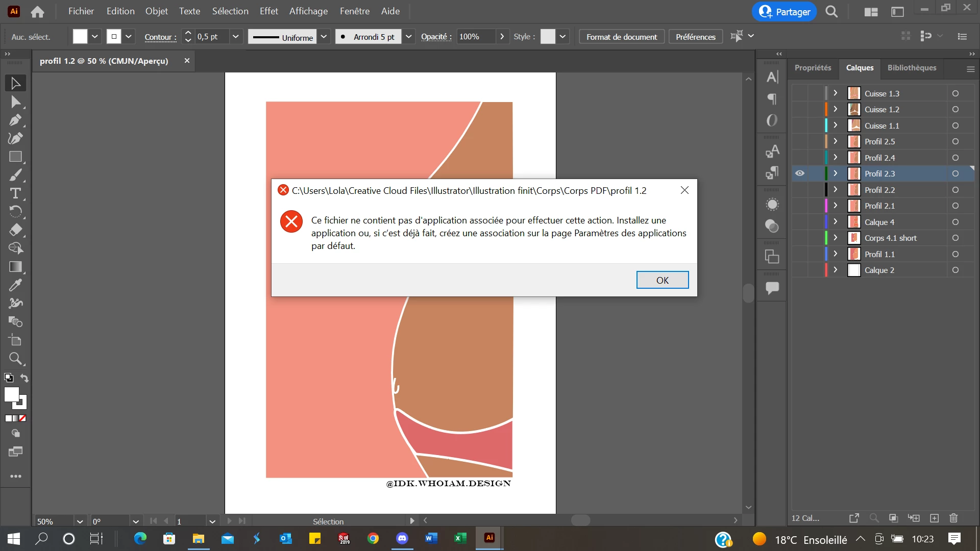Select the Zoom tool
This screenshot has height=551, width=980.
point(15,359)
